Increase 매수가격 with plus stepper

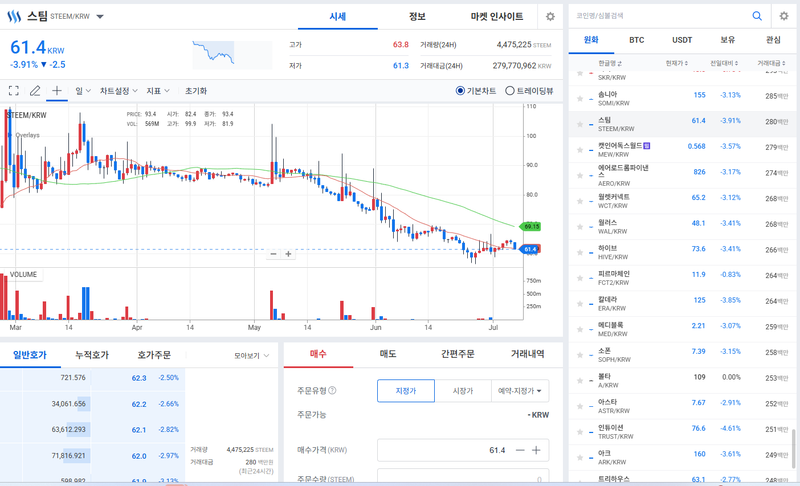536,450
